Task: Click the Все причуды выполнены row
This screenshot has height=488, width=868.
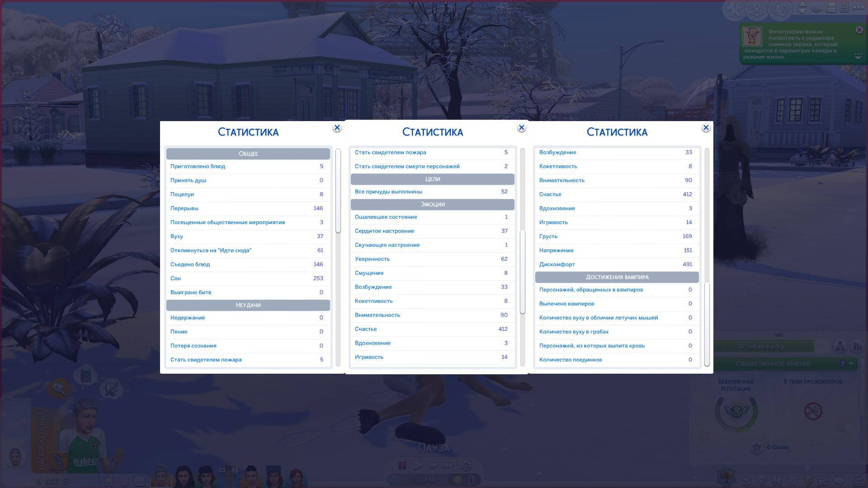Action: tap(433, 192)
